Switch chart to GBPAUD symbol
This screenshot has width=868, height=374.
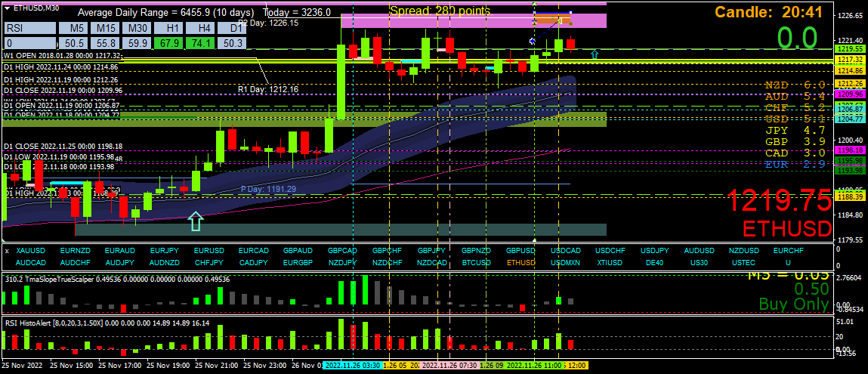pos(298,251)
